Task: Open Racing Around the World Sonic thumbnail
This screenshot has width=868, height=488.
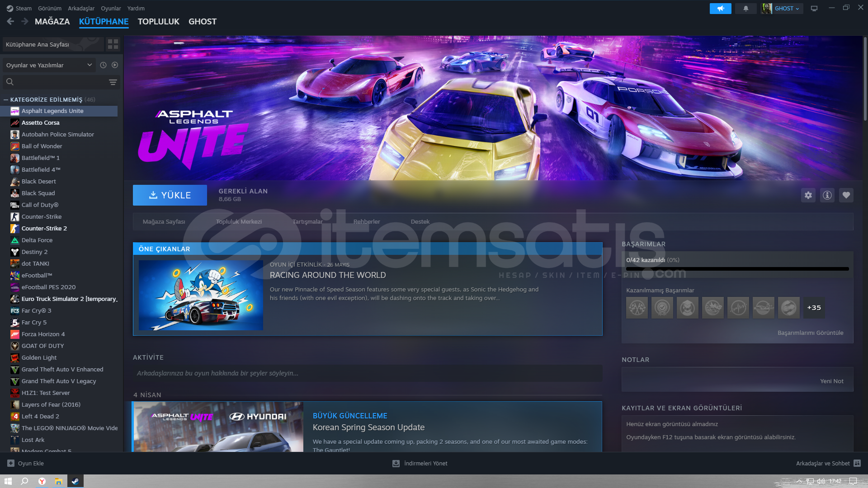Action: tap(201, 295)
